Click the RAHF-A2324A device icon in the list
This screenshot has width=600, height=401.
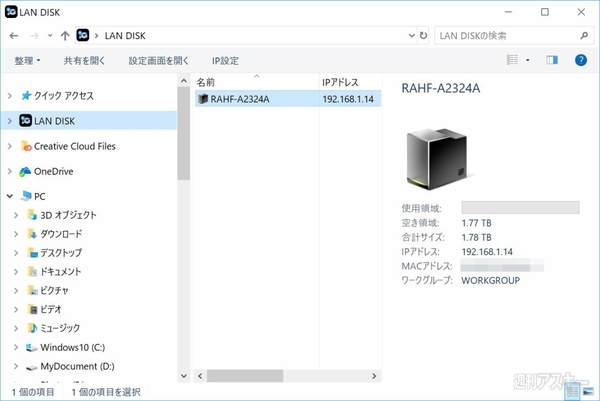pos(202,99)
